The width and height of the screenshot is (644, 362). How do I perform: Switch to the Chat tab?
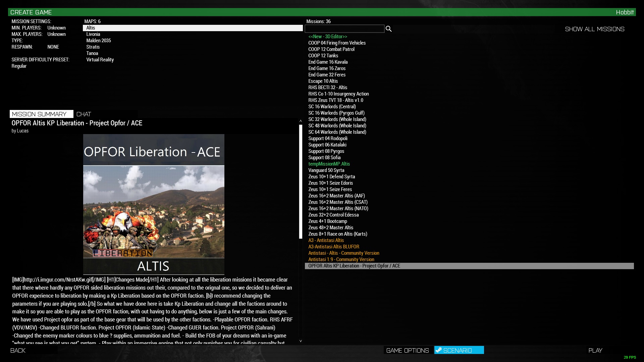[x=84, y=114]
